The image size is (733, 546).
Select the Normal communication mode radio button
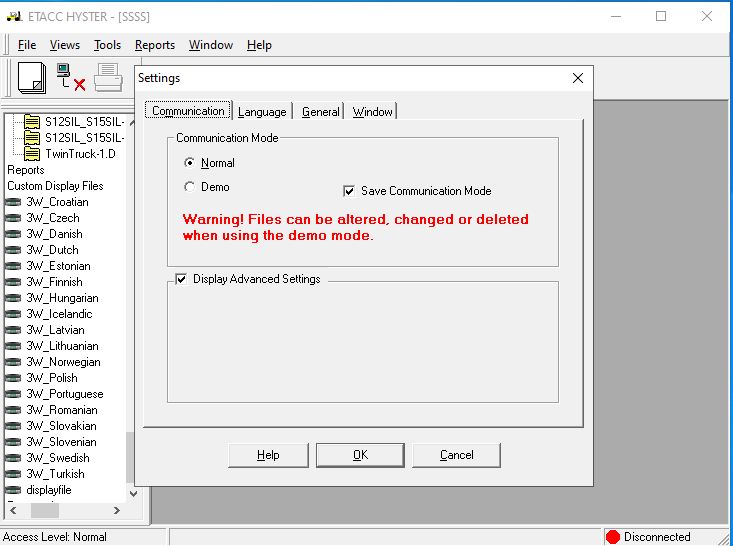click(189, 163)
